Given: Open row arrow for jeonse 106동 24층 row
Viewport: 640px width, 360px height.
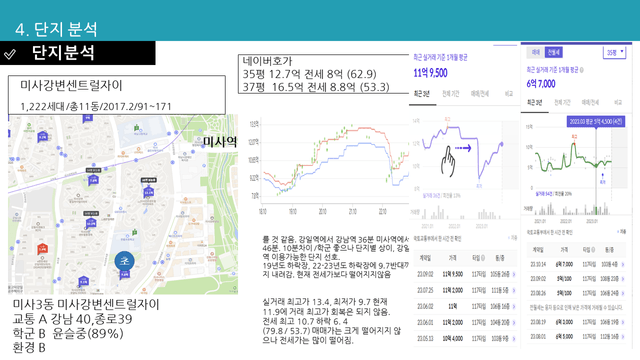Looking at the screenshot, I should [x=623, y=293].
